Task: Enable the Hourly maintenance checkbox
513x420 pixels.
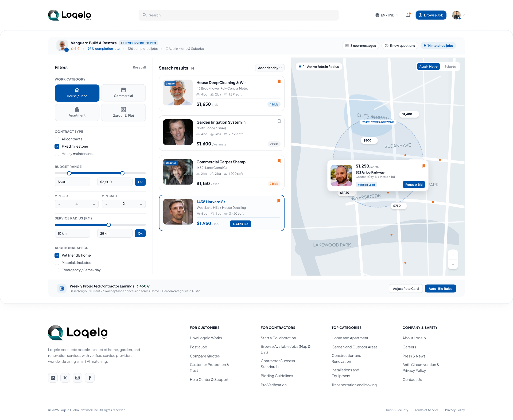Action: (57, 154)
